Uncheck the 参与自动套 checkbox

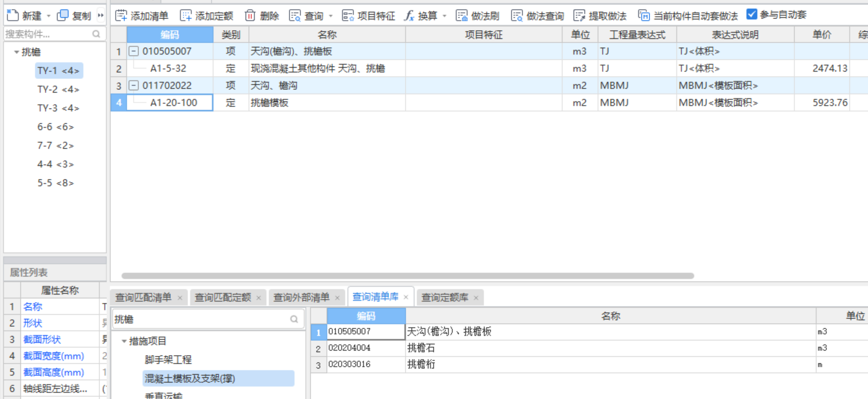pos(752,15)
